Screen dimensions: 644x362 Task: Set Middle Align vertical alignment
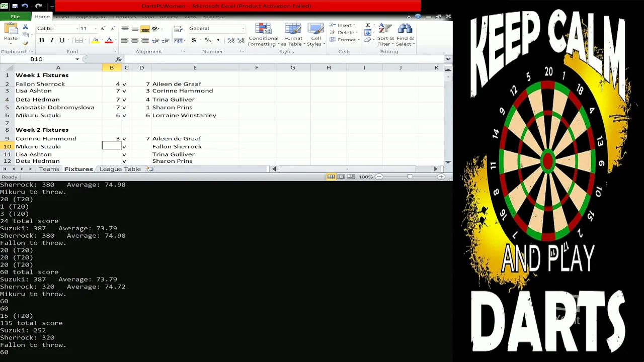[x=135, y=29]
